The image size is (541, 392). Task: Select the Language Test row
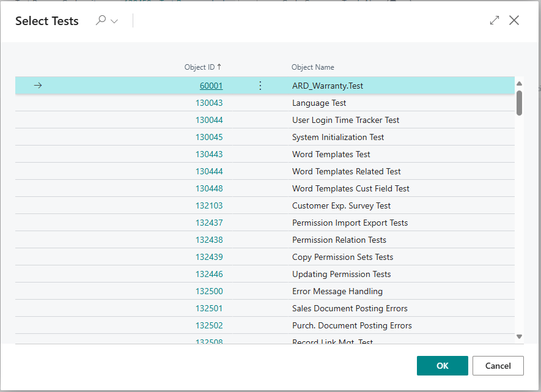tap(319, 103)
